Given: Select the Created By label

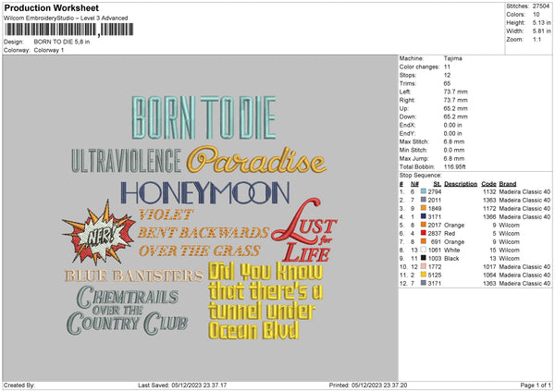Looking at the screenshot, I should click(19, 386).
